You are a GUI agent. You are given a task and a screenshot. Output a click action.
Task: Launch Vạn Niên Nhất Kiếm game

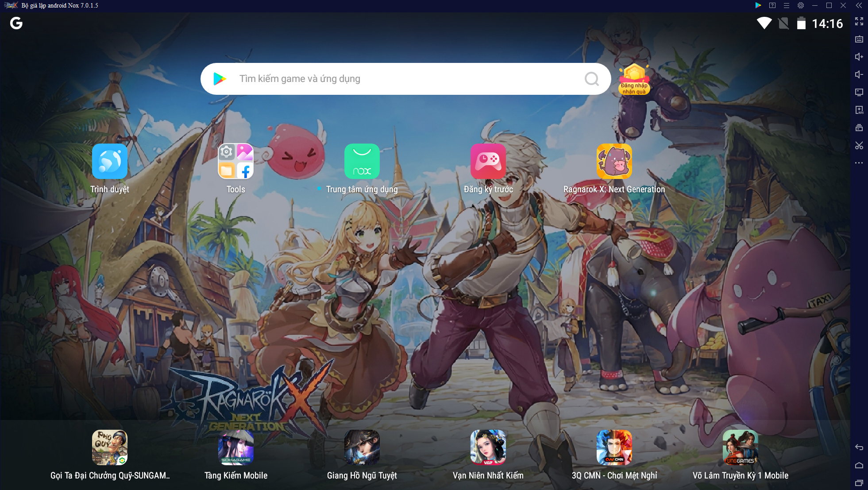488,447
